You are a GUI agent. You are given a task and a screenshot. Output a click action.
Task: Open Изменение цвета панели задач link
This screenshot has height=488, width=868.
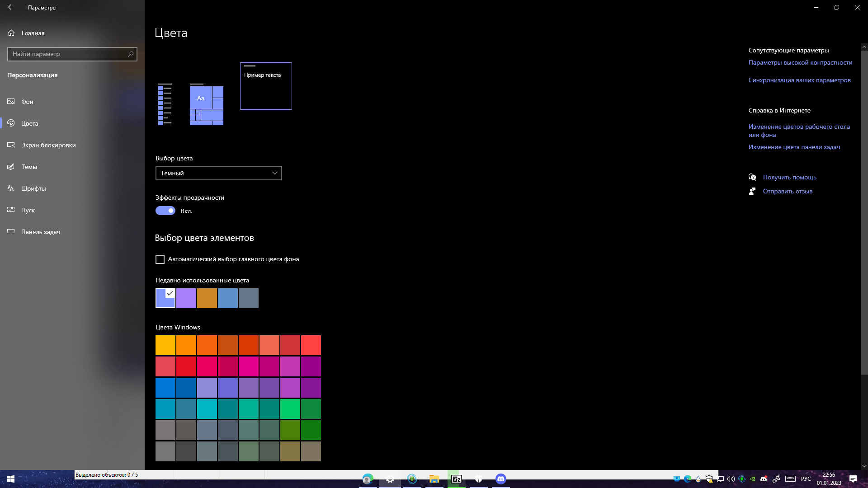(794, 147)
